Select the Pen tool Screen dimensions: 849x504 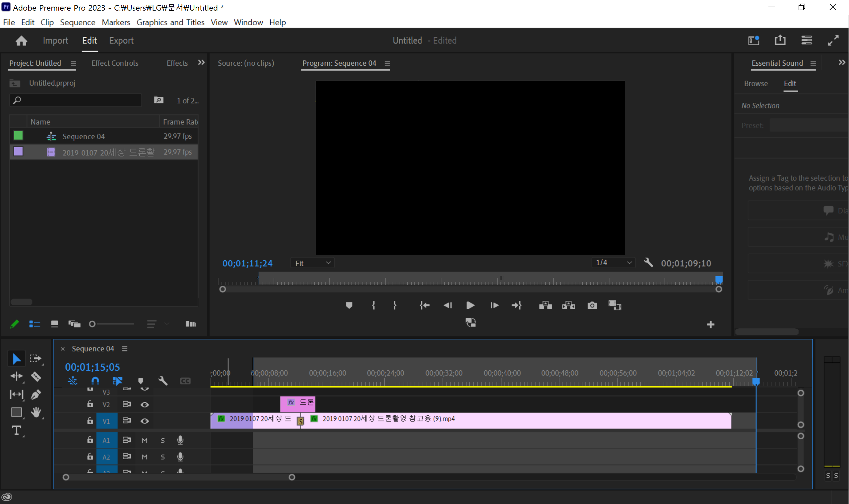[36, 394]
